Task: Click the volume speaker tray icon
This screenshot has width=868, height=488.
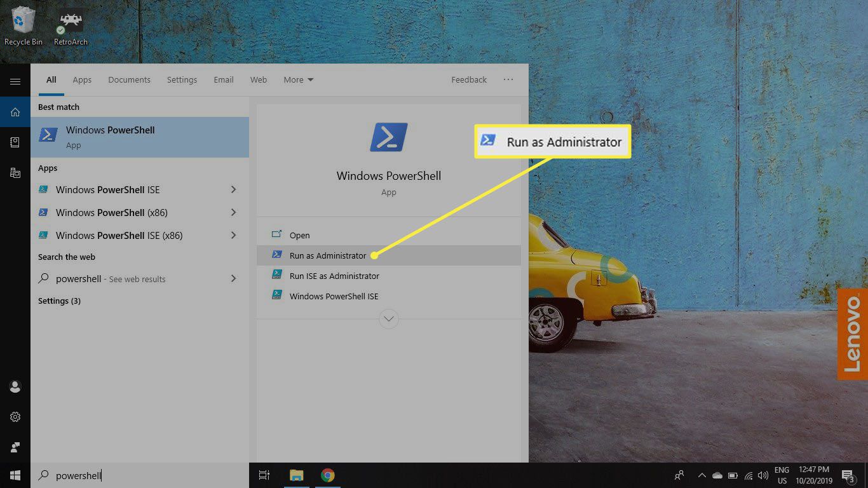Action: 763,475
